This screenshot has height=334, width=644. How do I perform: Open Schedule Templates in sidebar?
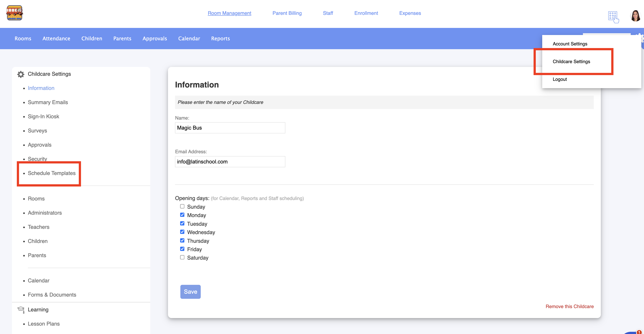(x=52, y=173)
